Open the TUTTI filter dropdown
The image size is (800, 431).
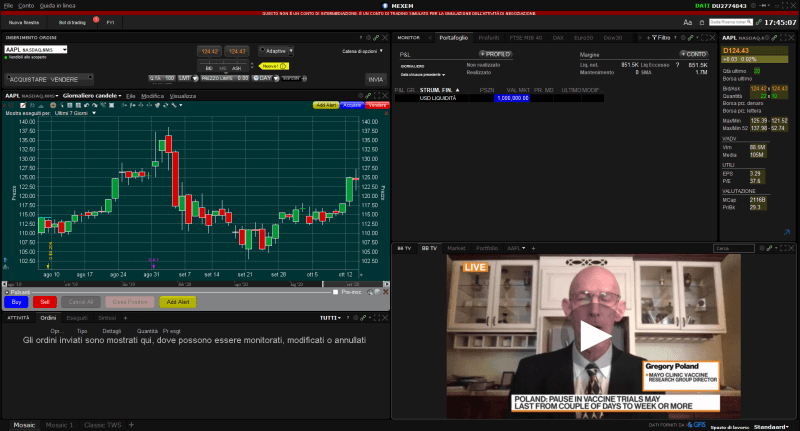tap(330, 318)
